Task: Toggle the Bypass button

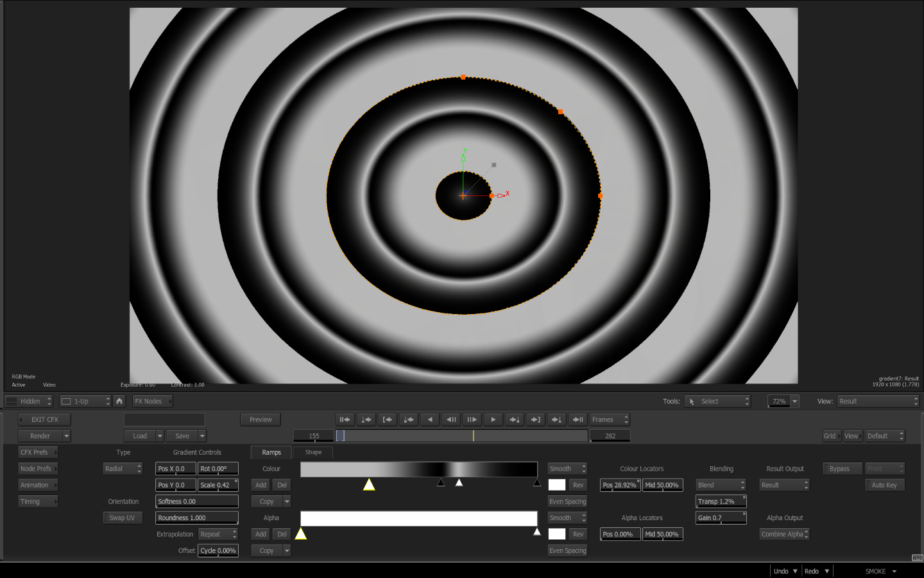Action: [x=839, y=469]
